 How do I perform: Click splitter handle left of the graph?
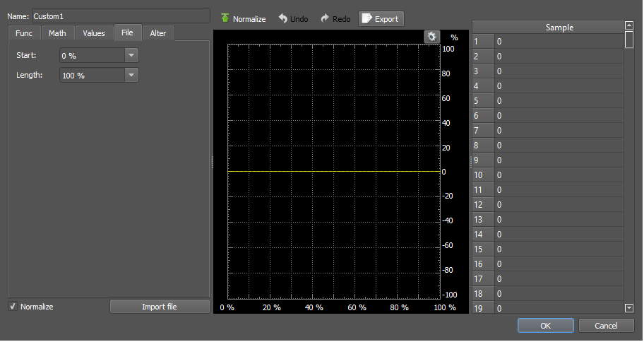pos(212,163)
